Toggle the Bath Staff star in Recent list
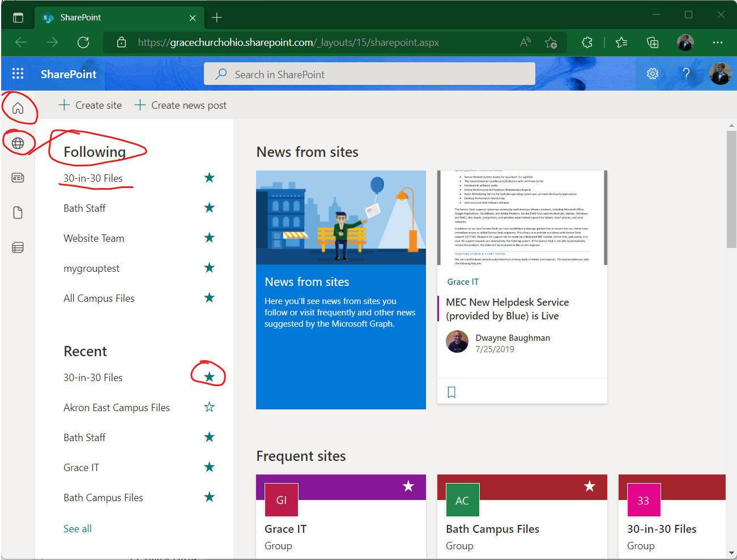737x560 pixels. [210, 437]
